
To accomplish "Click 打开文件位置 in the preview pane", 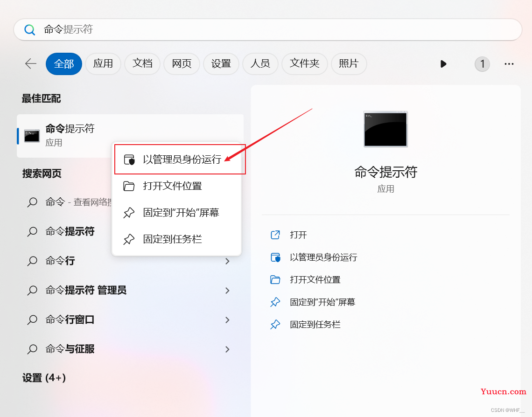I will [x=315, y=280].
